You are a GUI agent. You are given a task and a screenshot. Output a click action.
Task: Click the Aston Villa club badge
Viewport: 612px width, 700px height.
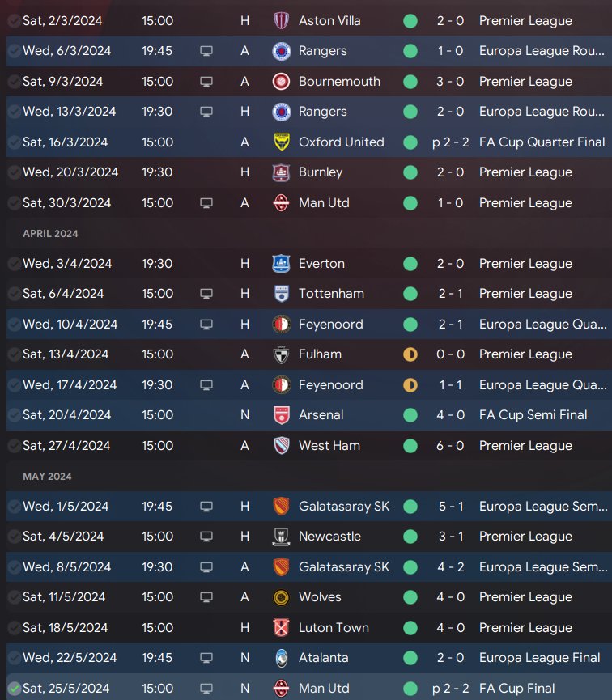click(281, 20)
